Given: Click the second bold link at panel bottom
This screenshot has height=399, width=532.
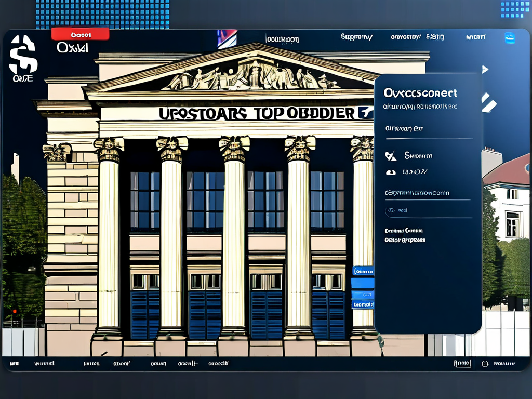Looking at the screenshot, I should [x=405, y=240].
